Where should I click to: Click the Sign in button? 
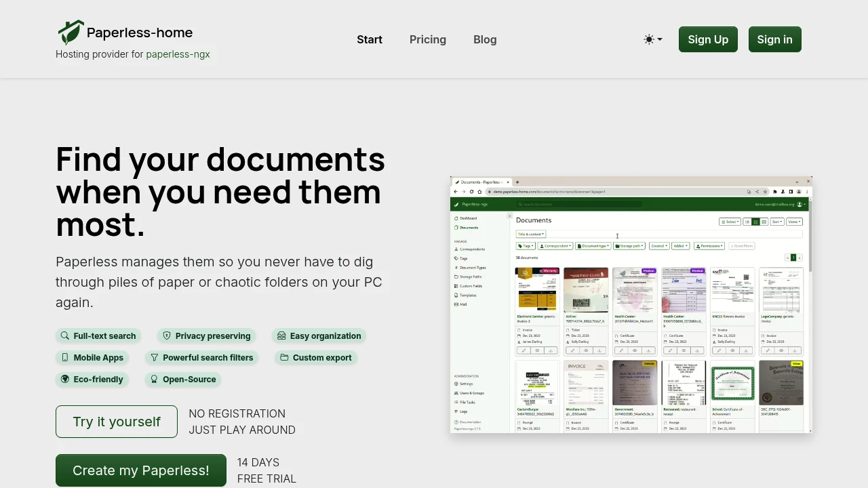pyautogui.click(x=774, y=39)
